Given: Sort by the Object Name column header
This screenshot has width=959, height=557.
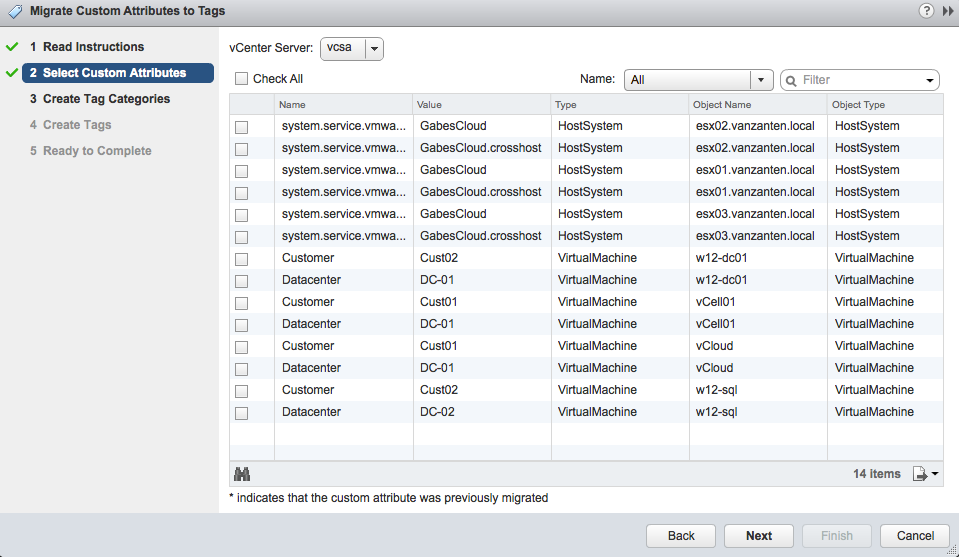Looking at the screenshot, I should (x=757, y=105).
